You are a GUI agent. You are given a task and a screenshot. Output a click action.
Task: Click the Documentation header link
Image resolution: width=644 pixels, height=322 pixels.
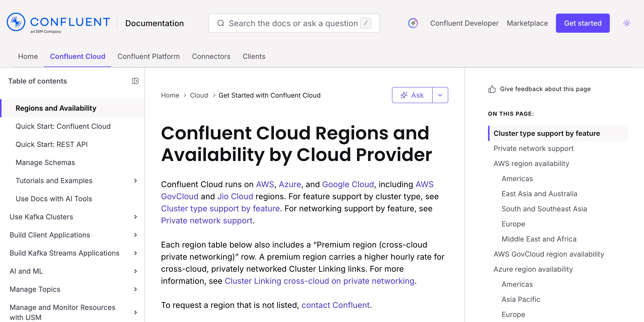point(154,23)
